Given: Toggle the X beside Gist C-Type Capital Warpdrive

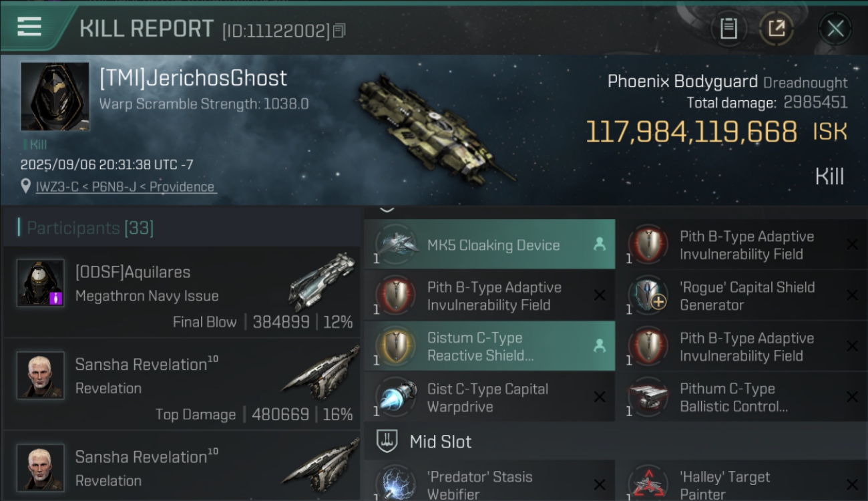Looking at the screenshot, I should pyautogui.click(x=600, y=397).
